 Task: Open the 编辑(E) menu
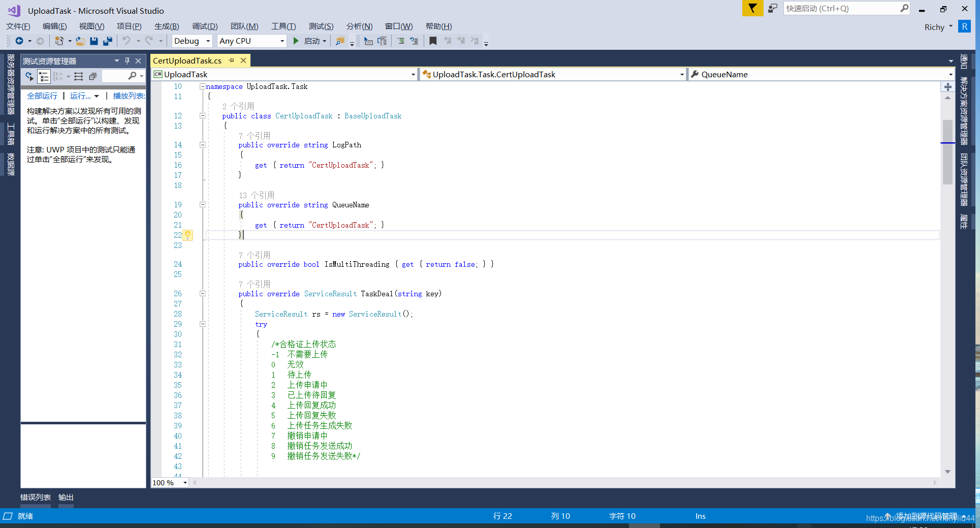click(x=54, y=26)
